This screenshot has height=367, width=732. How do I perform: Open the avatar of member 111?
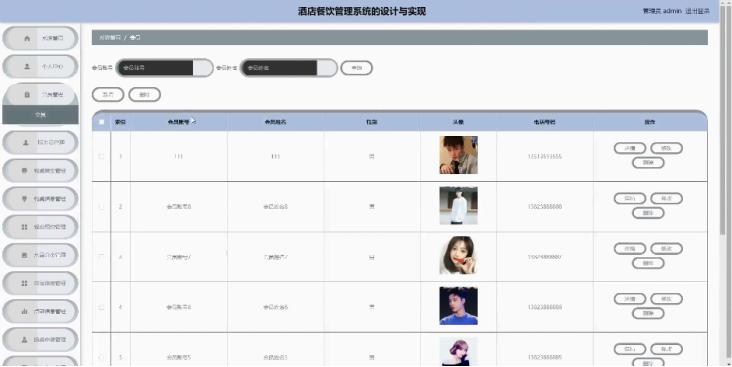click(458, 155)
